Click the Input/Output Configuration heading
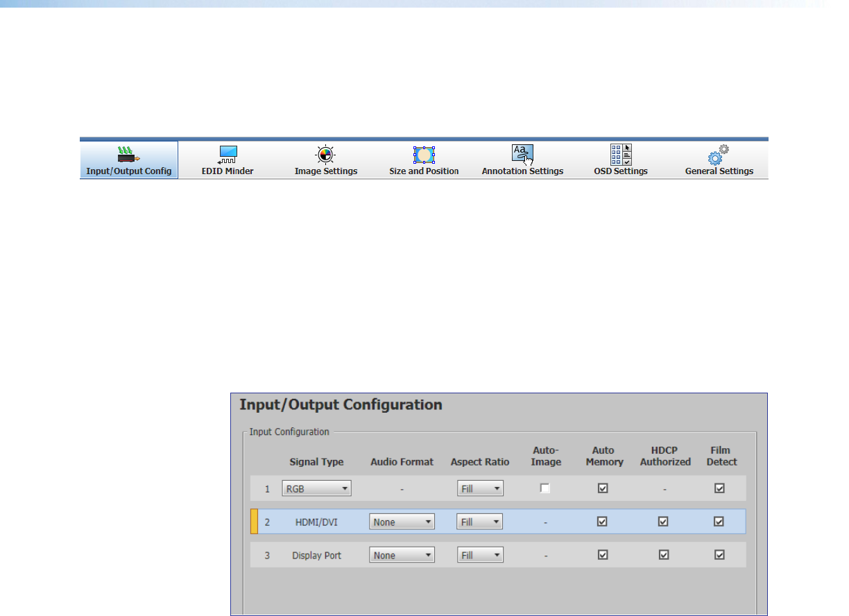The image size is (849, 616). [x=341, y=404]
